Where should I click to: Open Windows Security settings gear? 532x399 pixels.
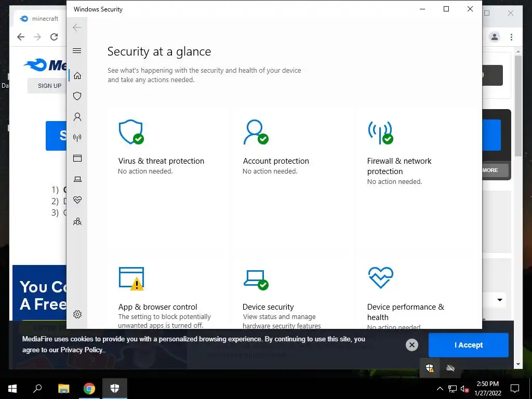coord(77,314)
